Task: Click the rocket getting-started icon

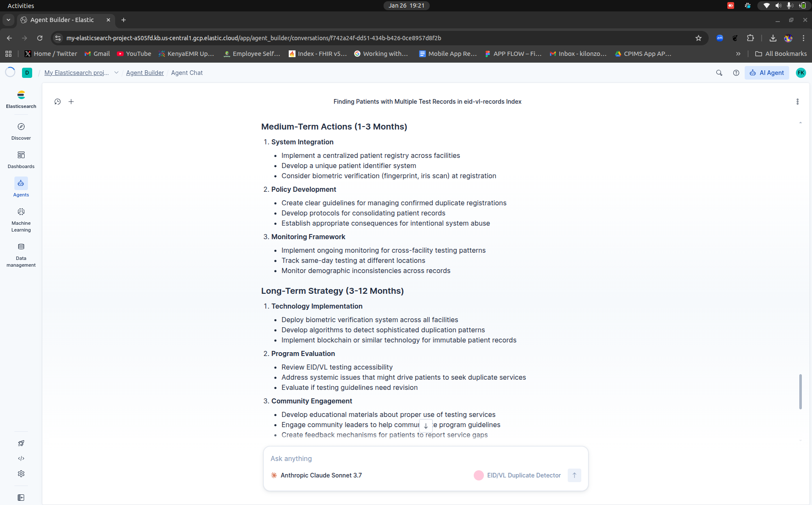Action: pos(21,443)
